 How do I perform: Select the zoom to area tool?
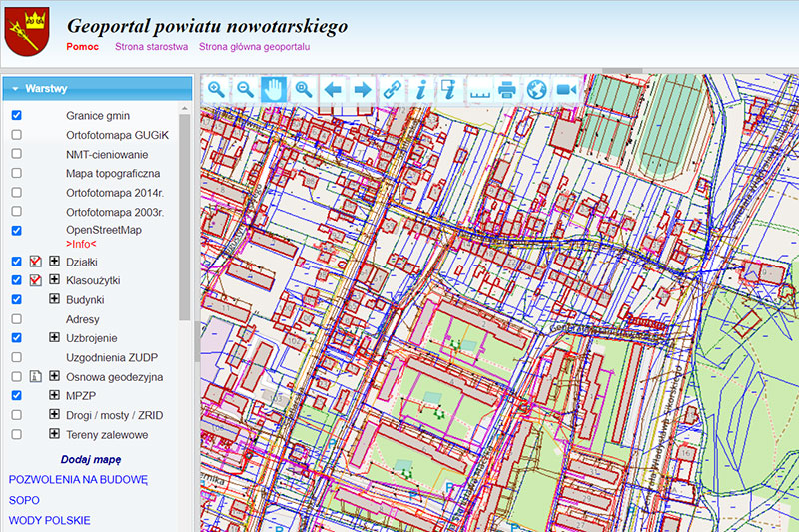tap(304, 90)
